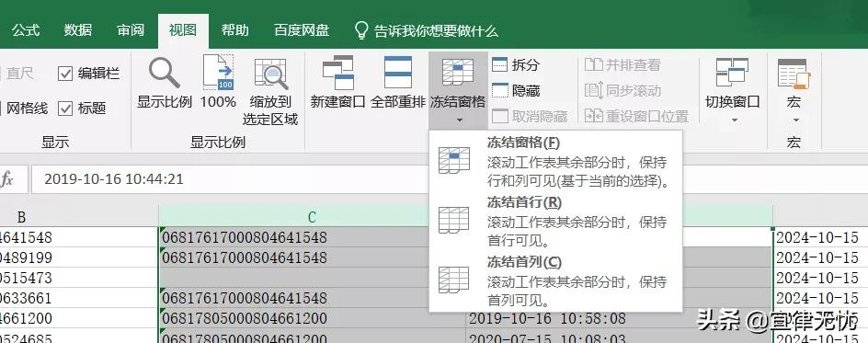Open the 审阅 ribbon tab

click(x=131, y=30)
